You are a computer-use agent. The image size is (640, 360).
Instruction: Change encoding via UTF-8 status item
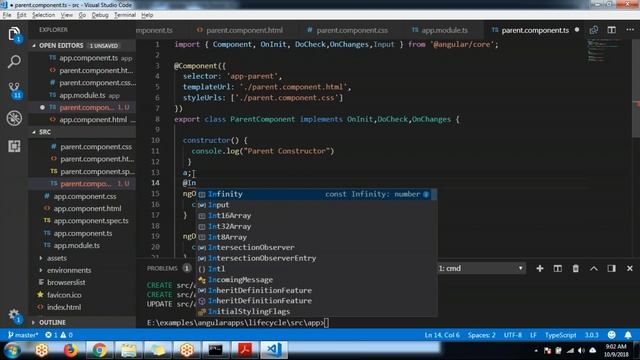click(513, 335)
